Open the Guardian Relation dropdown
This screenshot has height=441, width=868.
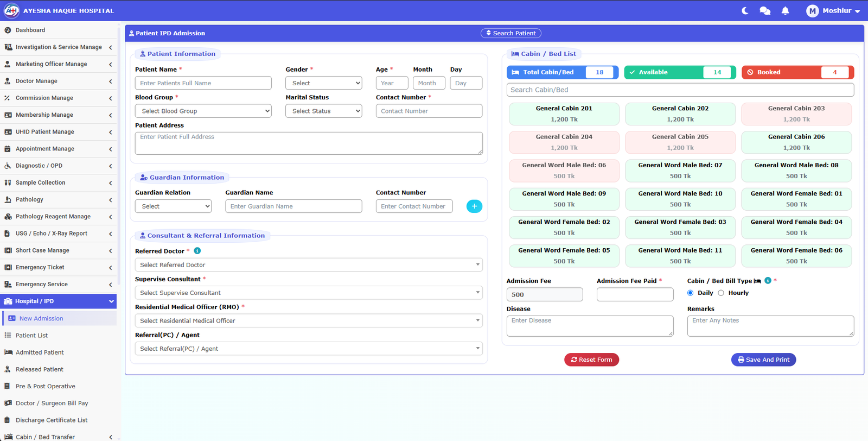pyautogui.click(x=173, y=206)
